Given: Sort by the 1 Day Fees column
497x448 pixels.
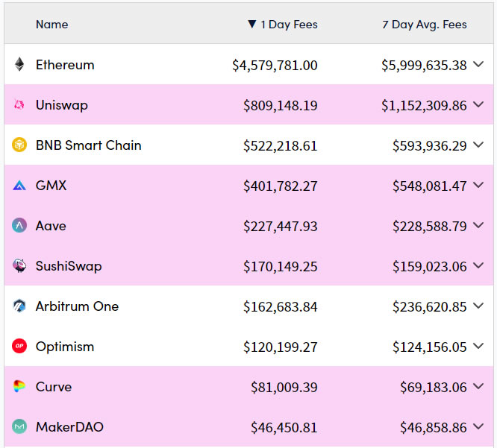Looking at the screenshot, I should 288,25.
